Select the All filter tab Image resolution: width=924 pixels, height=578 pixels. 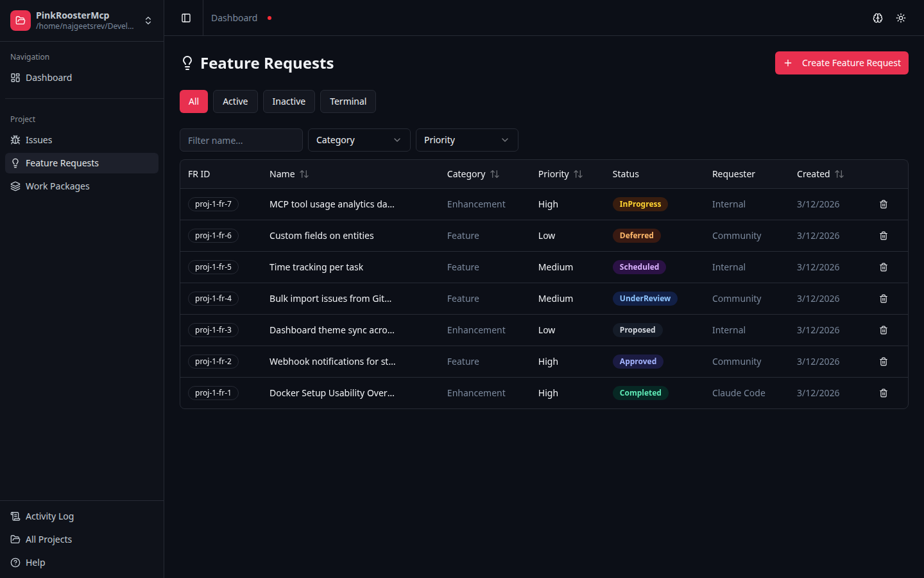point(194,101)
